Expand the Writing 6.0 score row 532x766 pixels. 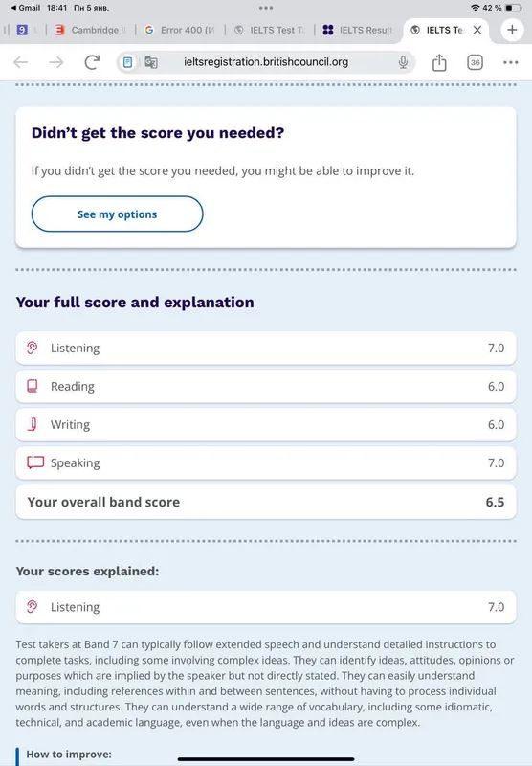(x=266, y=424)
